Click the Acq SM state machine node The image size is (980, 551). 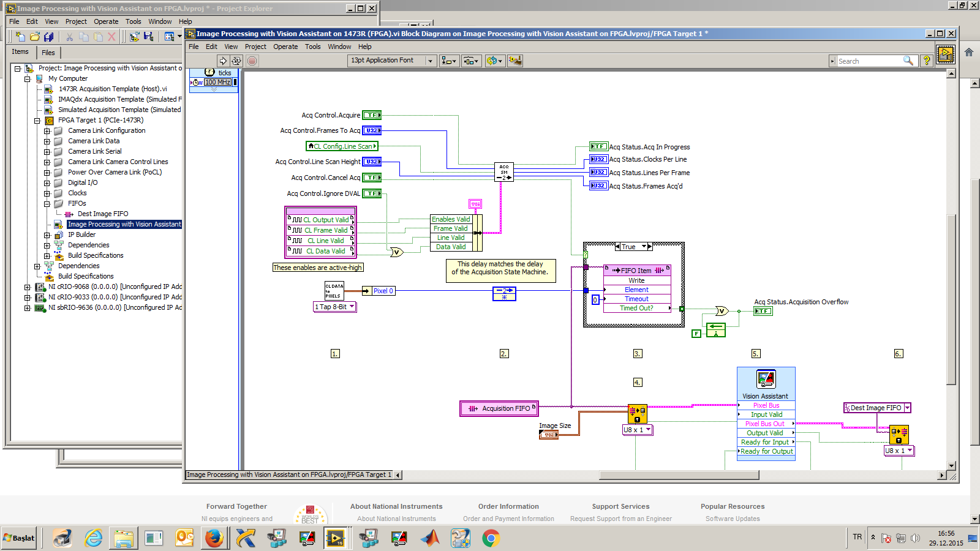pos(504,172)
